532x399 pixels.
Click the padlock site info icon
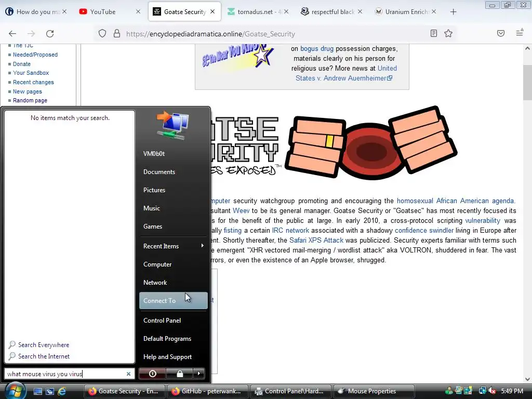117,34
